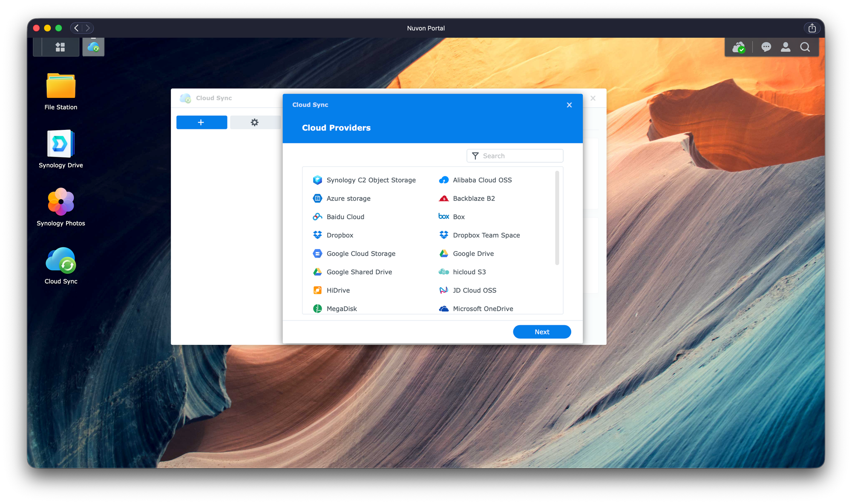Click Cloud Sync taskbar app icon
The image size is (852, 504).
[x=93, y=47]
